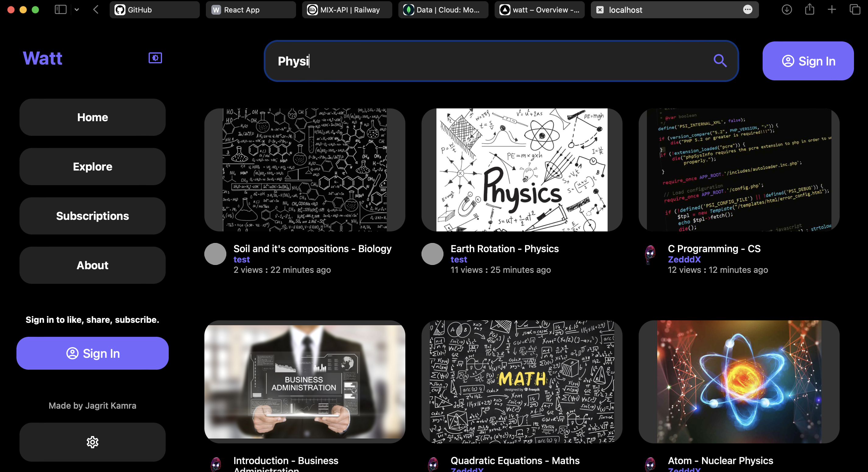868x472 pixels.
Task: Show the tab overview icon
Action: pyautogui.click(x=855, y=10)
